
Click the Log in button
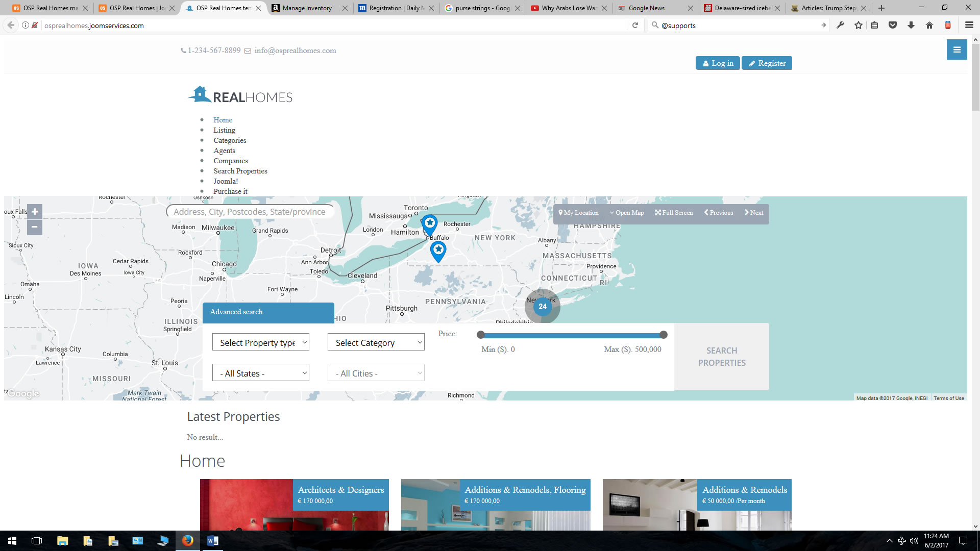tap(718, 63)
